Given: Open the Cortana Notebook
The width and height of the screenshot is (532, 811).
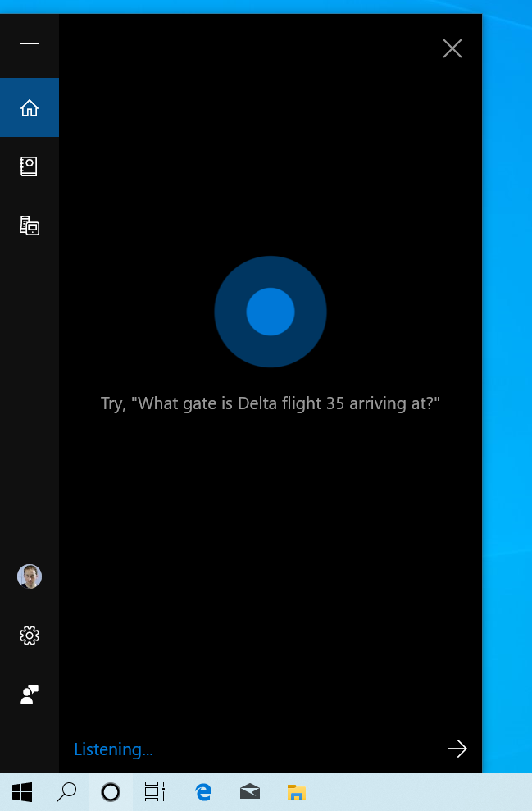Looking at the screenshot, I should pyautogui.click(x=30, y=166).
